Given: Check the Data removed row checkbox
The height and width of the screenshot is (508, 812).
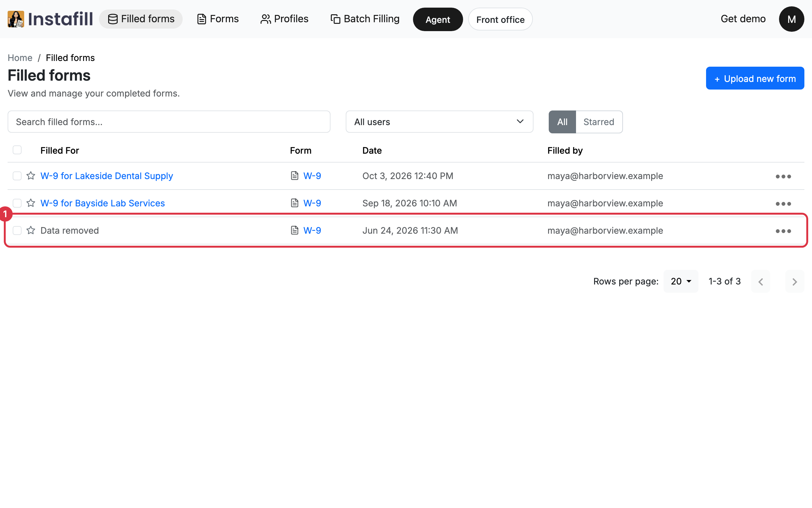Looking at the screenshot, I should (x=17, y=230).
